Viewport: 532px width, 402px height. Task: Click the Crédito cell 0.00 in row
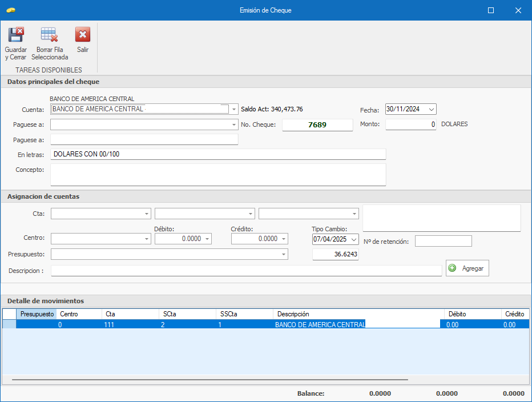[x=515, y=324]
